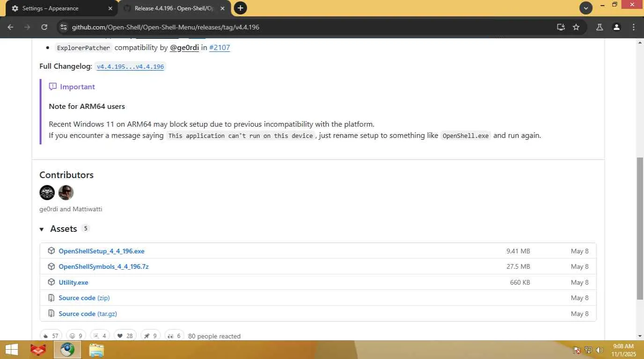Click the "660 KB" size value
The height and width of the screenshot is (359, 644).
(520, 282)
